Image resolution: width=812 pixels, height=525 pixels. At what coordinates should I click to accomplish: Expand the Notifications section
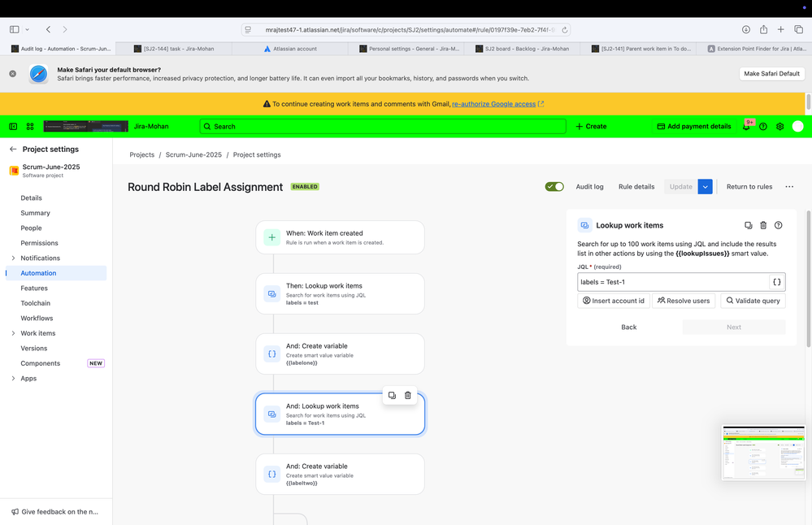coord(13,258)
